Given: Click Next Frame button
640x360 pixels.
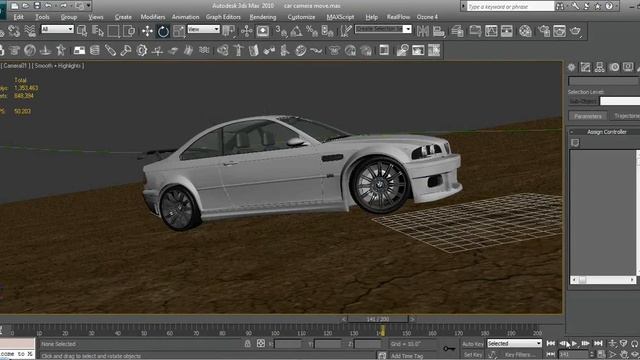Looking at the screenshot, I should (586, 344).
